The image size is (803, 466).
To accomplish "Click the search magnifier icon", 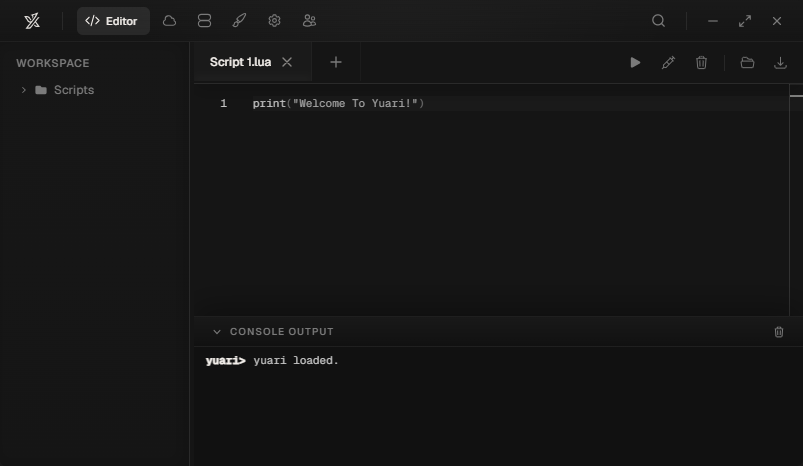I will (659, 21).
